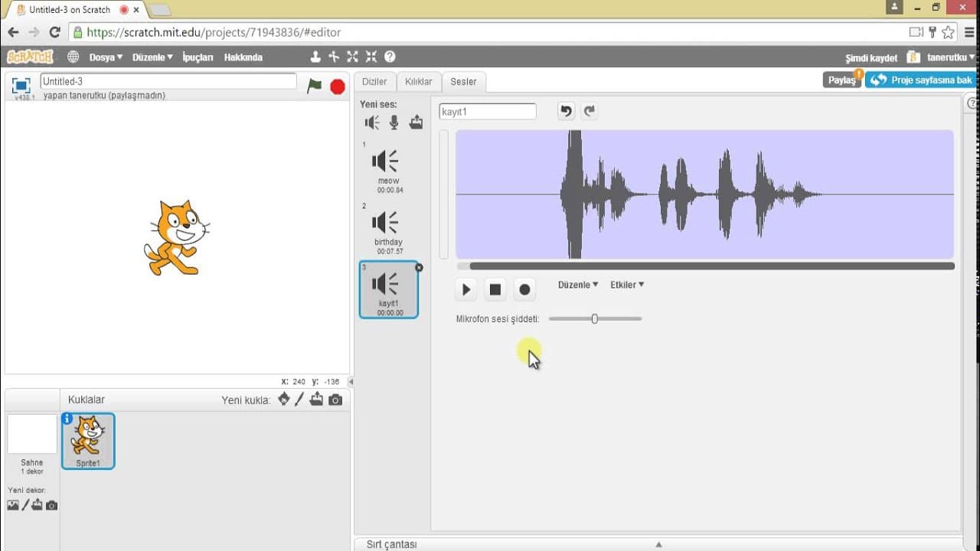980x551 pixels.
Task: Collapse the stage with small arrow
Action: [x=351, y=381]
